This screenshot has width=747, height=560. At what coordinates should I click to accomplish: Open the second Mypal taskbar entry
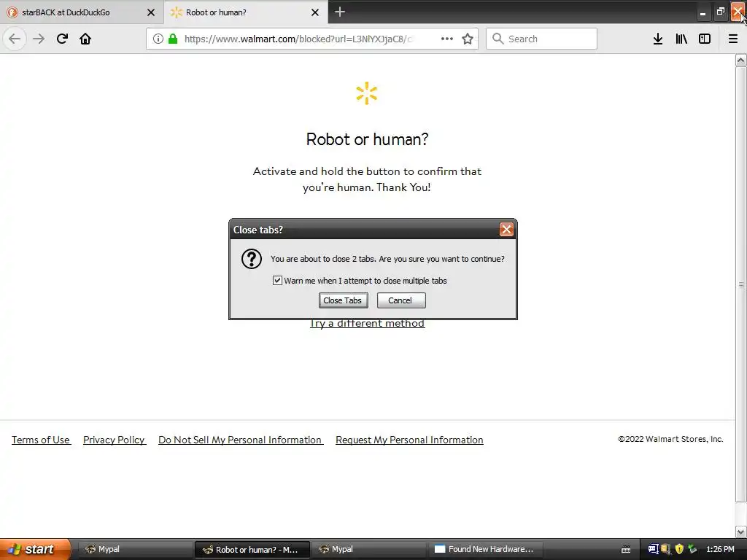tap(368, 549)
